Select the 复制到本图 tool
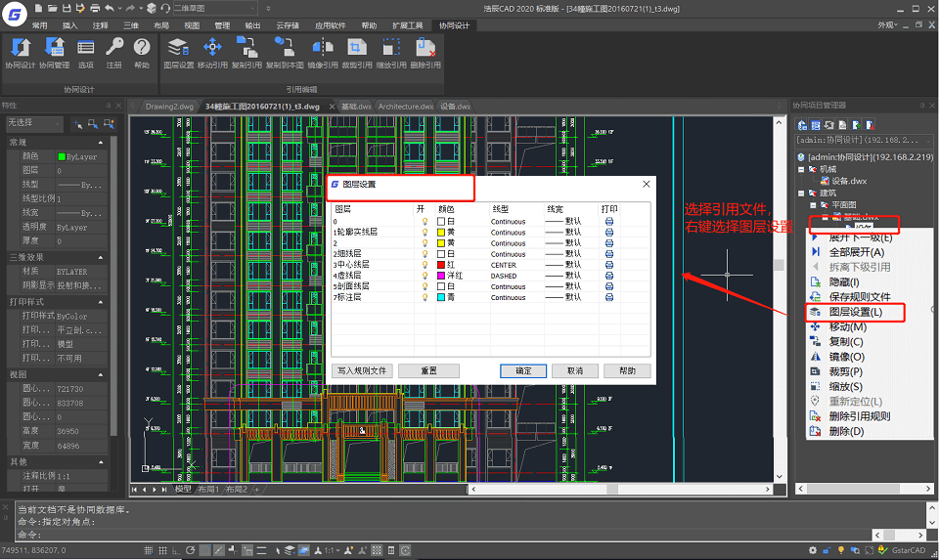 click(x=285, y=53)
